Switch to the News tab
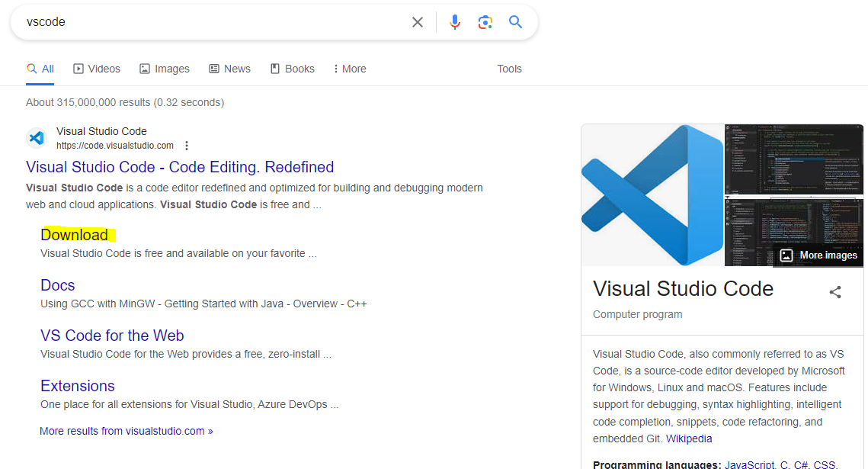Viewport: 868px width, 469px height. point(229,69)
